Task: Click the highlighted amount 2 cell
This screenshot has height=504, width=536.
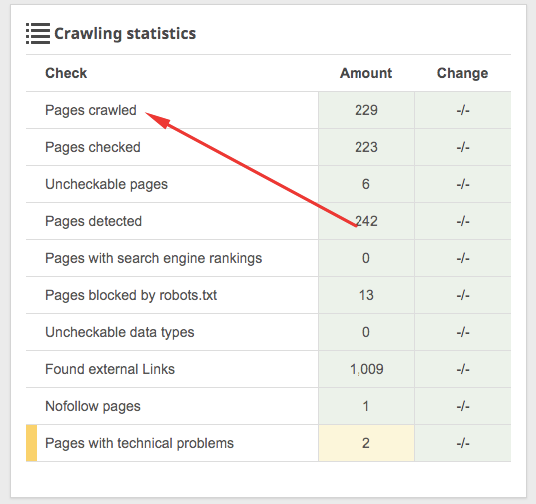Action: (x=366, y=443)
